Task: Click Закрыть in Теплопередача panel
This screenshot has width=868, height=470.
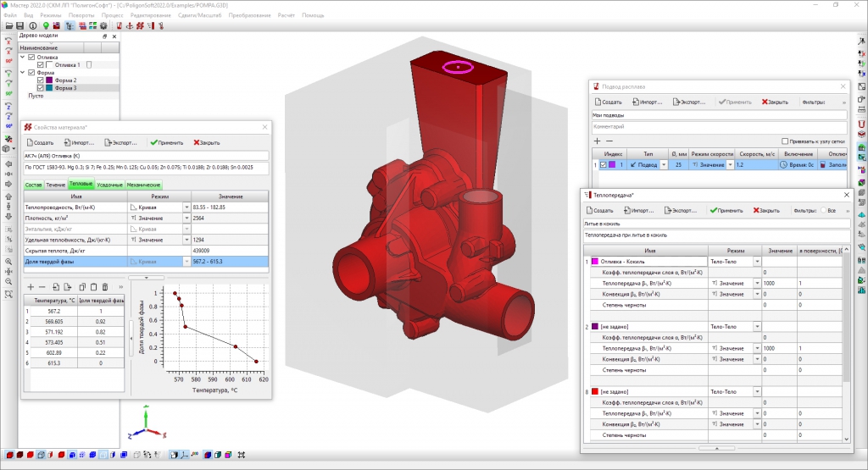Action: coord(765,209)
